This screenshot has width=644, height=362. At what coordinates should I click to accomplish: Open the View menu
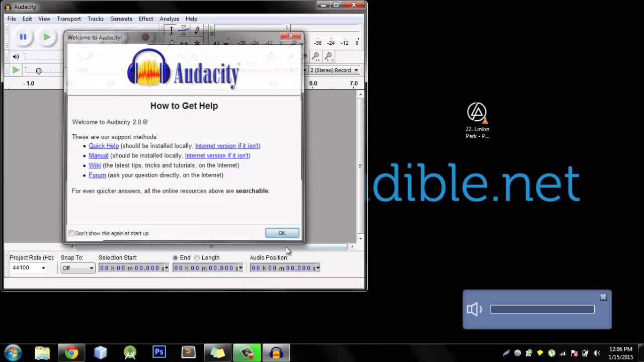[44, 19]
